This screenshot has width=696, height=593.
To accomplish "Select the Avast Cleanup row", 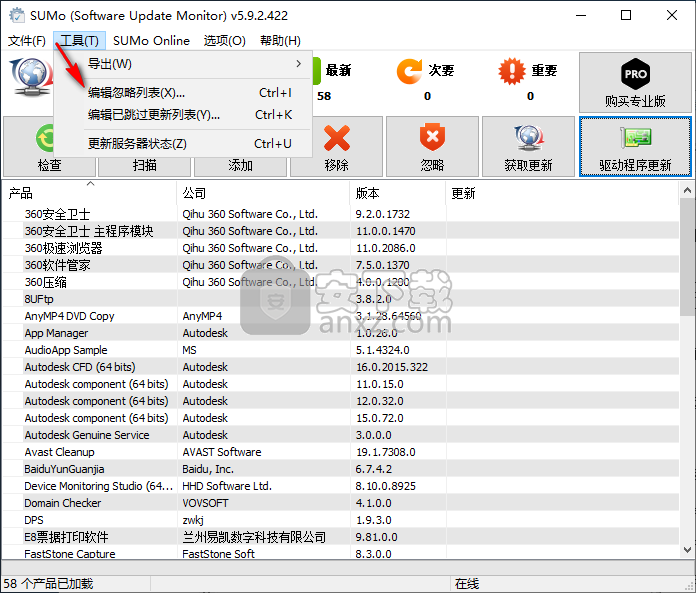I will tap(341, 452).
